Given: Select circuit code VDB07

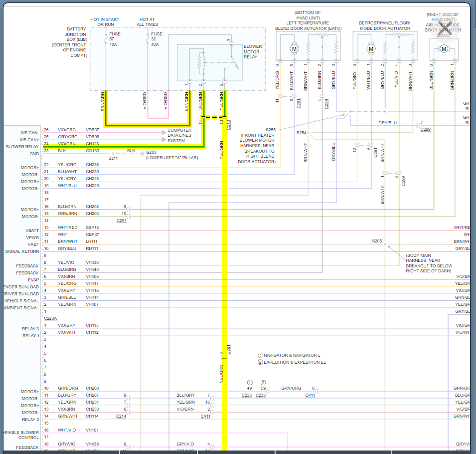Looking at the screenshot, I should 92,130.
